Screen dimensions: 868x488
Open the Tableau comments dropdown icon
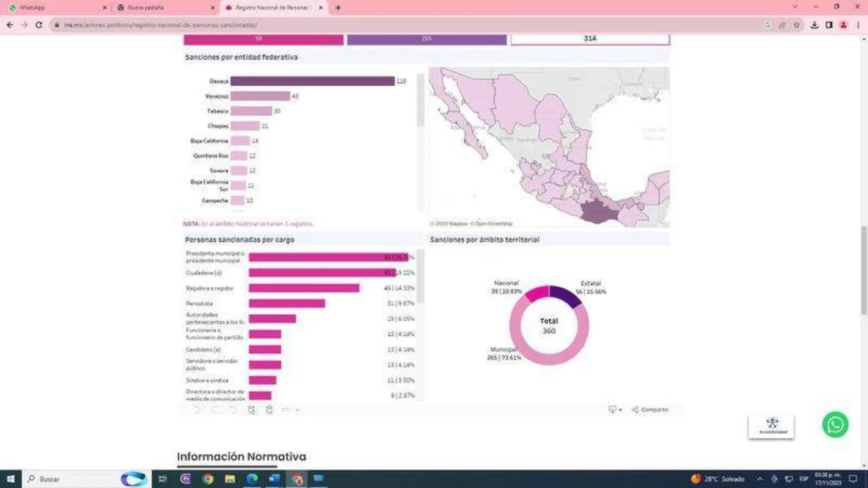pyautogui.click(x=615, y=410)
